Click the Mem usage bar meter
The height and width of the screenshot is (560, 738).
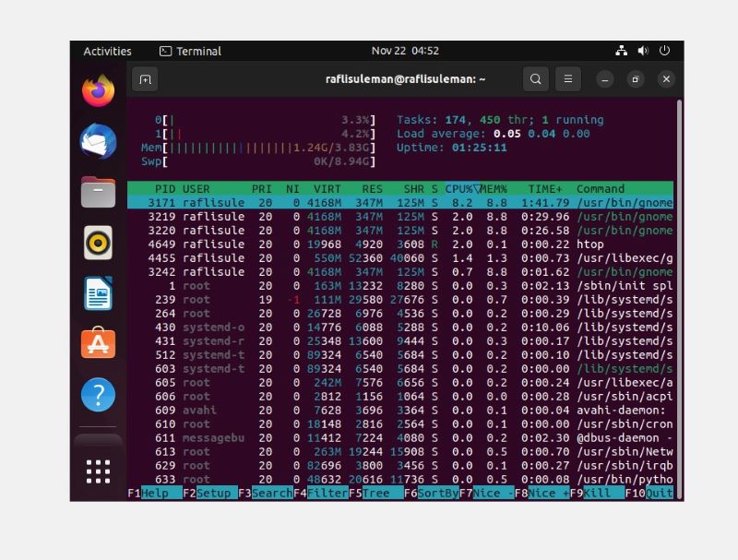[258, 148]
